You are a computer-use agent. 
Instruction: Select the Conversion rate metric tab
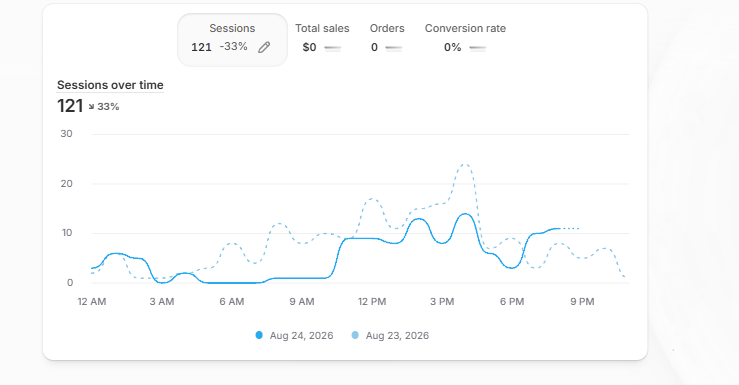point(465,39)
